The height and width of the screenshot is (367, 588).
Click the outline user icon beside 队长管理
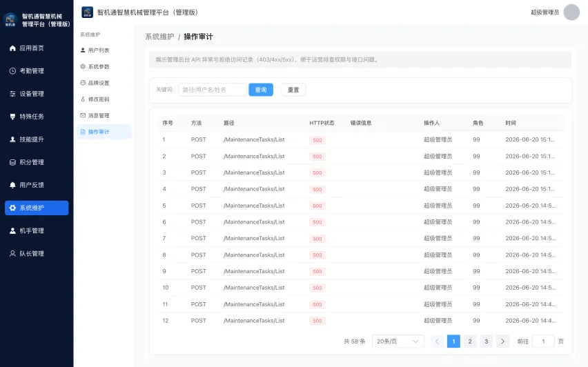[12, 253]
